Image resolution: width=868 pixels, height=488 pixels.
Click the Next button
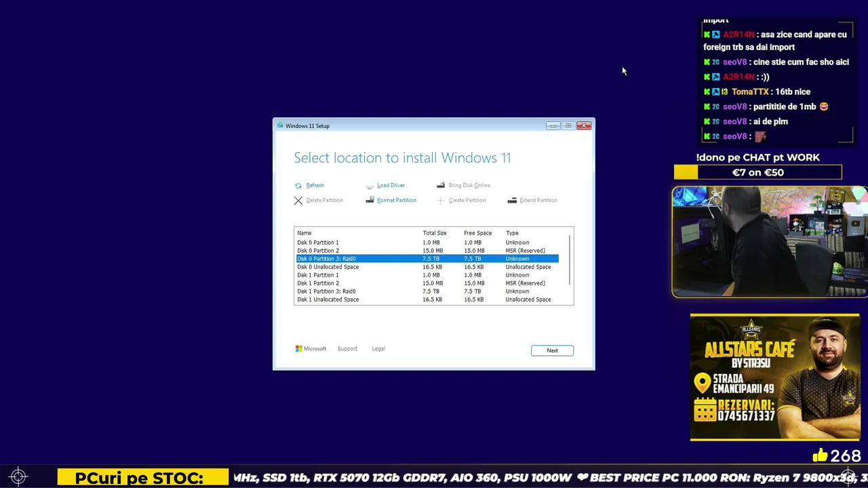click(552, 350)
